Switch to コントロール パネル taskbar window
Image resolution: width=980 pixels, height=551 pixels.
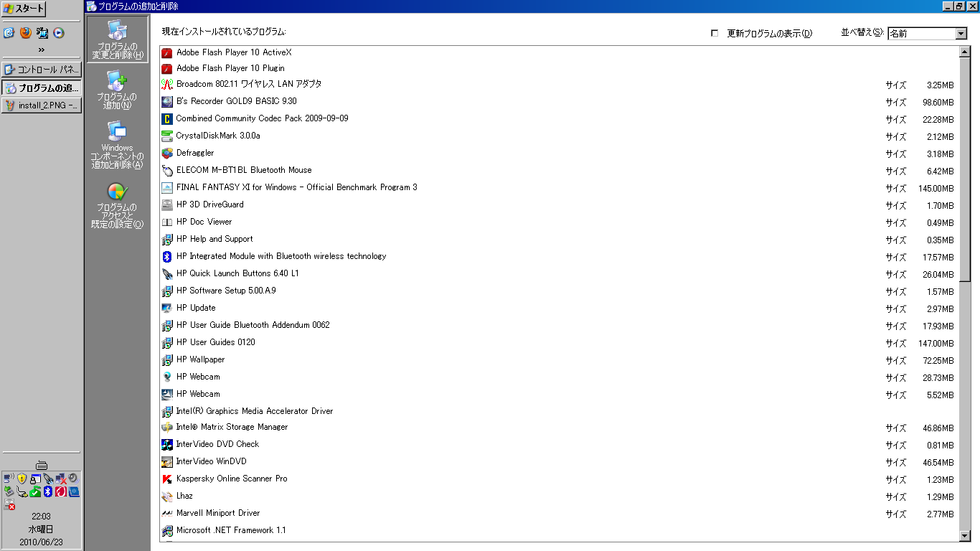[x=42, y=70]
